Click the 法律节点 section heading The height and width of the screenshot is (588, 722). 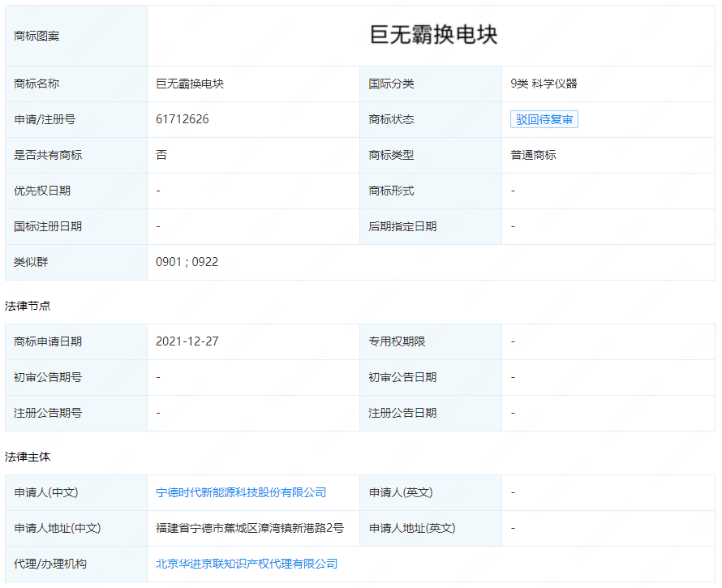[x=28, y=306]
